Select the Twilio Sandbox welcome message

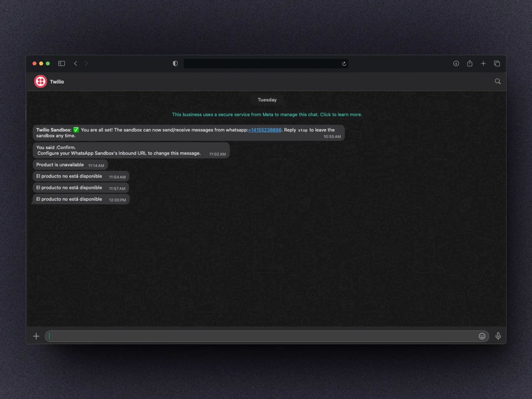point(189,133)
